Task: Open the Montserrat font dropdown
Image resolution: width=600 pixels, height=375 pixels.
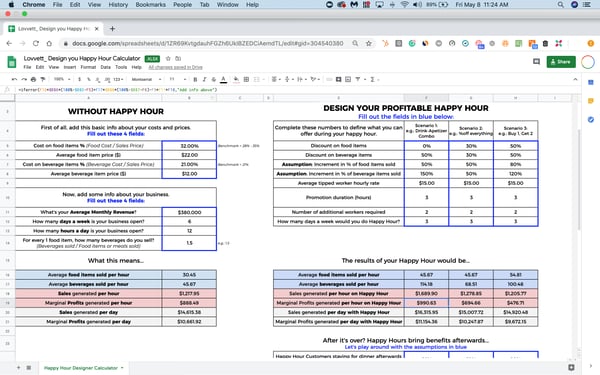Action: coord(146,80)
